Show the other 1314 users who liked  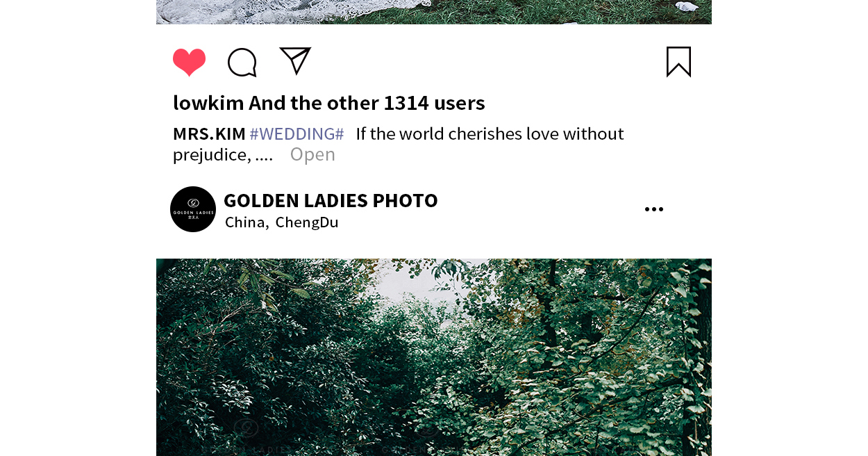(367, 103)
